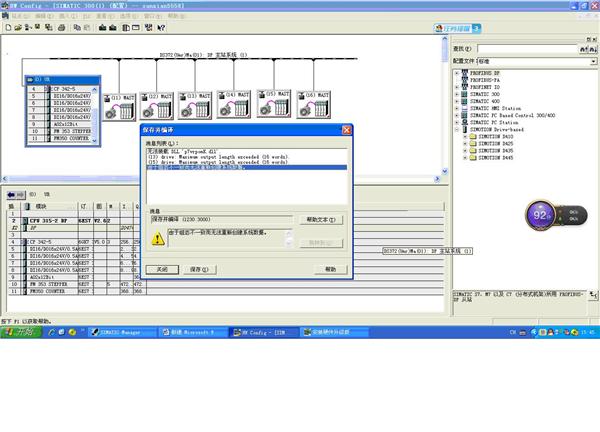Select the (16) MAST drive slave
This screenshot has height=432, width=600.
coord(313,104)
